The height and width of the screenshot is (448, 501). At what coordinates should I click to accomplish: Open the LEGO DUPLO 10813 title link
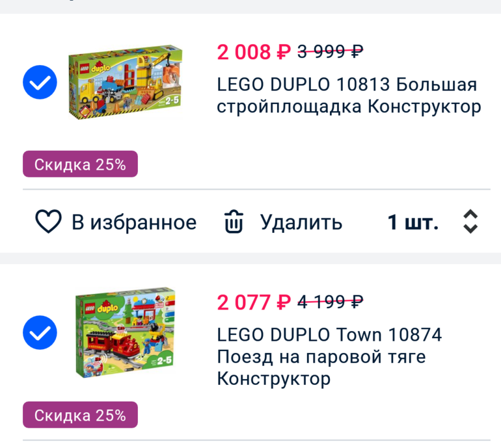pos(348,96)
